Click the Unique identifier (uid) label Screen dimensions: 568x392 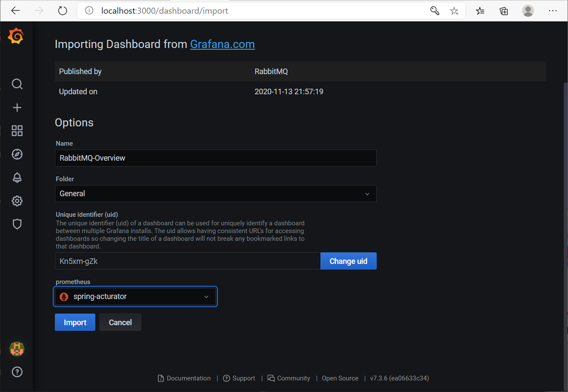click(87, 215)
